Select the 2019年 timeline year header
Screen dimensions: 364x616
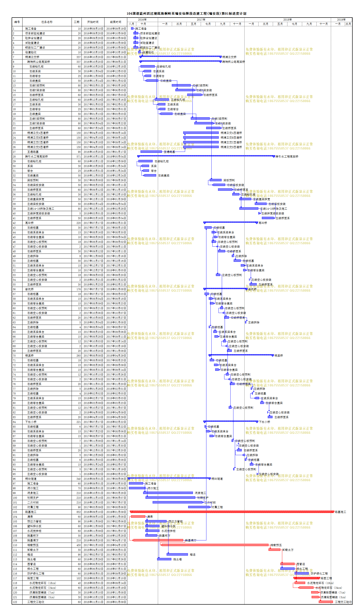click(341, 20)
